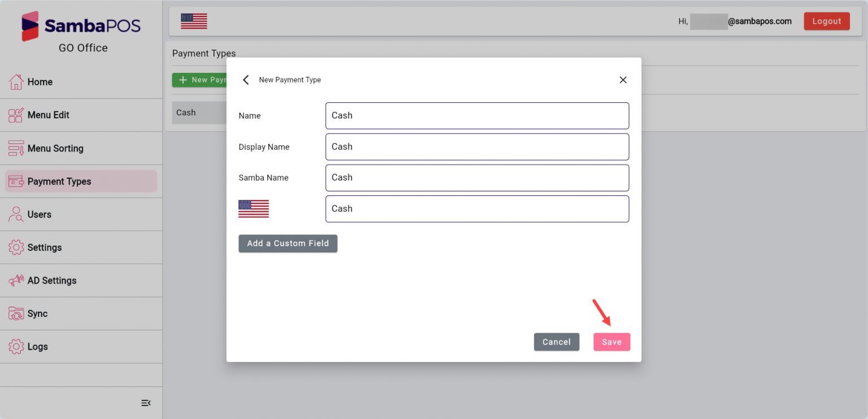The image size is (868, 419).
Task: Select the Display Name input field
Action: (477, 147)
